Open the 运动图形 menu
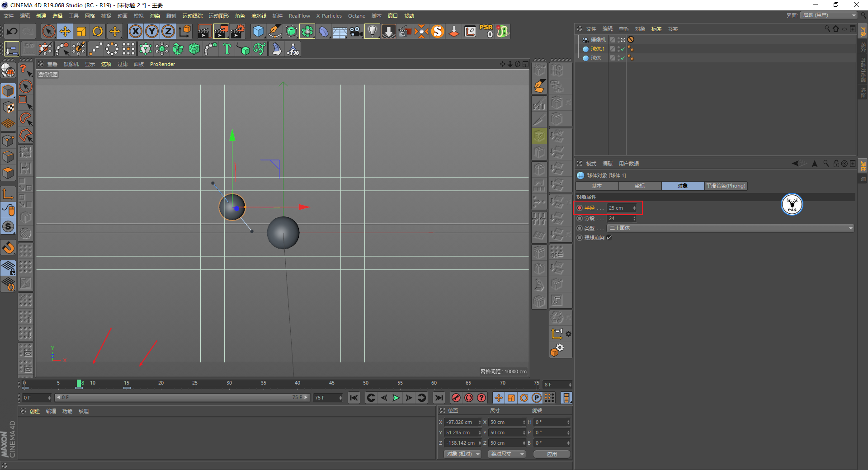Viewport: 868px width, 470px height. coord(219,16)
